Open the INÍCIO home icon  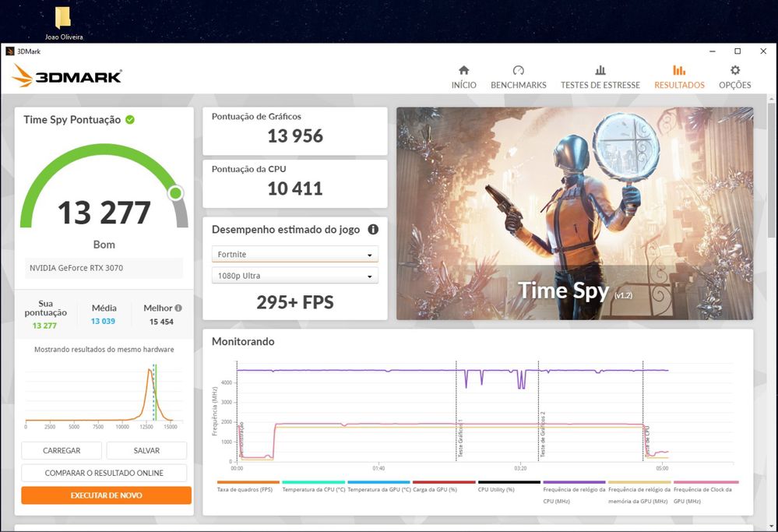[x=464, y=70]
